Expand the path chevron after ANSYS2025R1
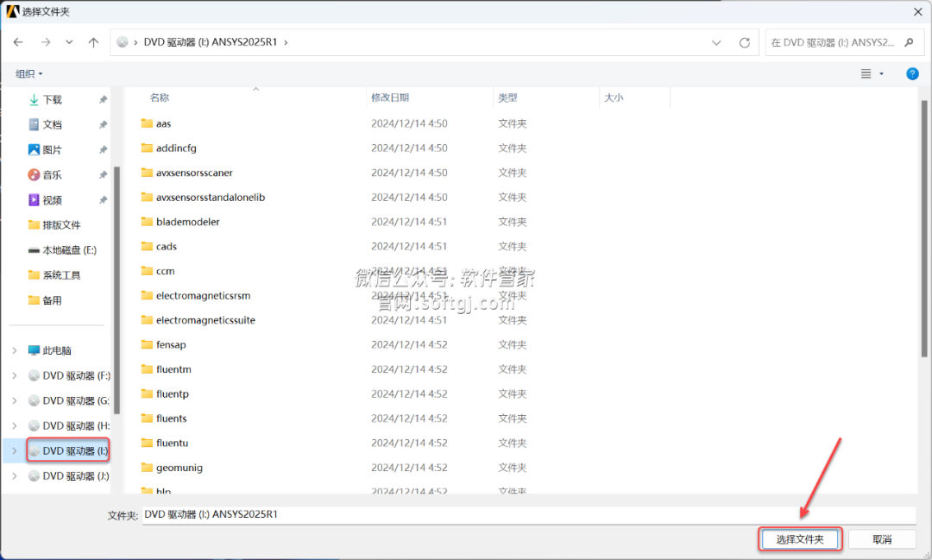The width and height of the screenshot is (932, 560). coord(286,42)
